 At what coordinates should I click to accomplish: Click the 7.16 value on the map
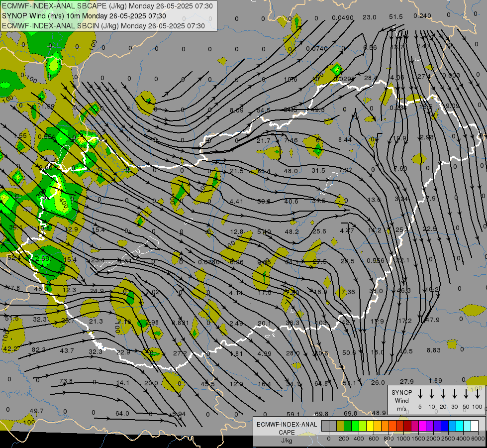[x=124, y=322]
